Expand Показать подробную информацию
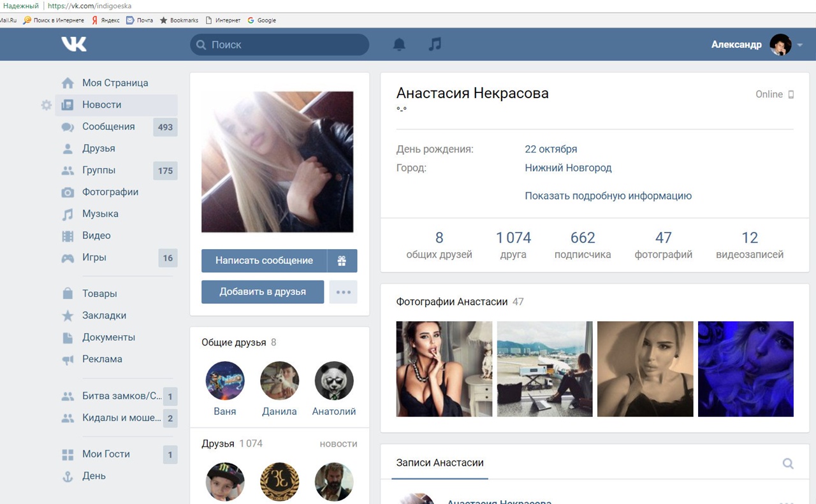Image resolution: width=816 pixels, height=504 pixels. [608, 196]
